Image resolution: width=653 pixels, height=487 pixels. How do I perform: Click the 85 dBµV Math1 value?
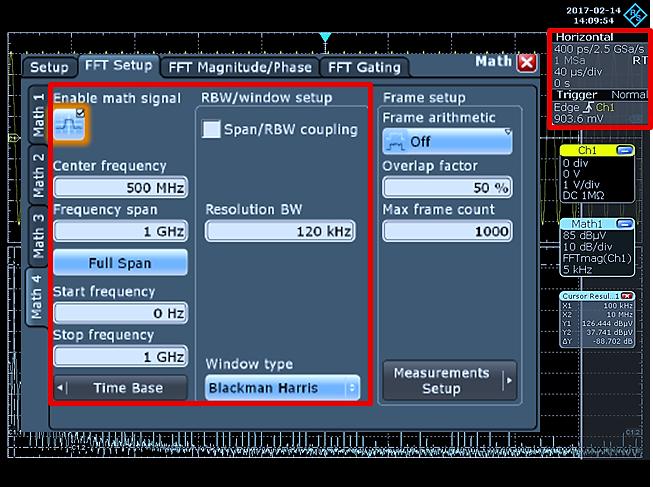pyautogui.click(x=584, y=235)
